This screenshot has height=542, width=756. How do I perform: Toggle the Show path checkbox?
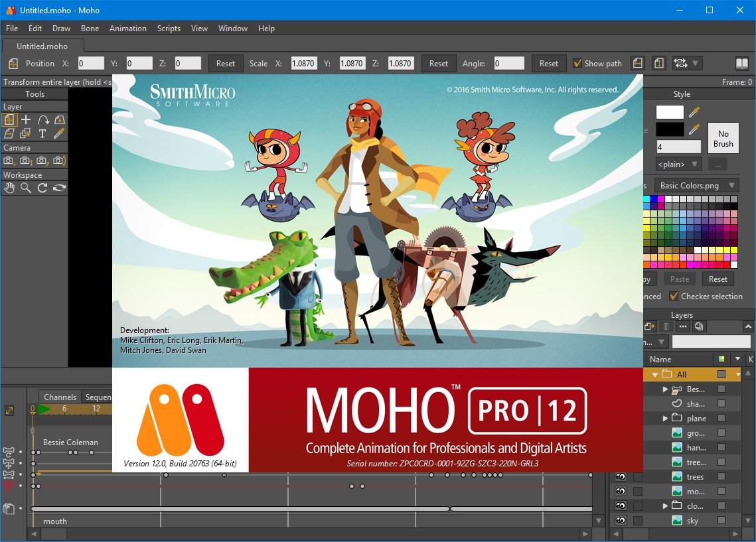coord(577,63)
